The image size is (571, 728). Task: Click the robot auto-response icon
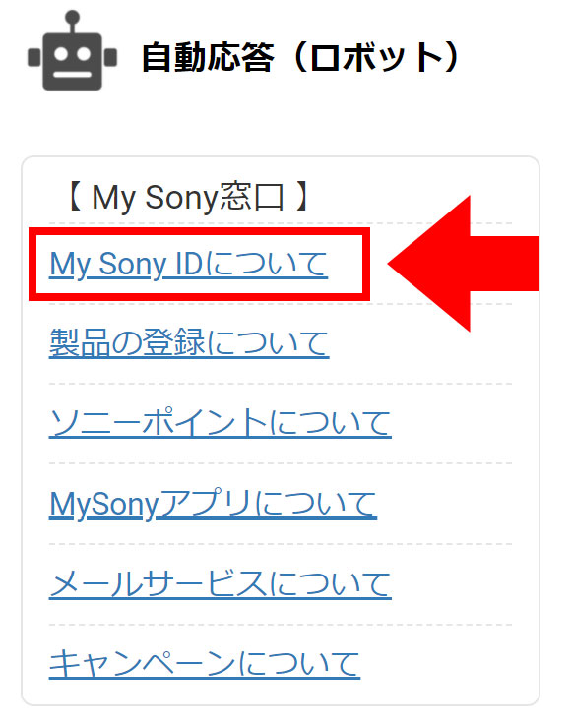[73, 50]
